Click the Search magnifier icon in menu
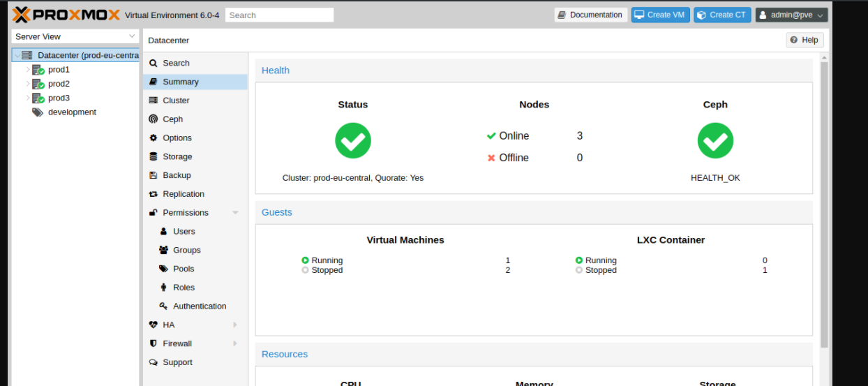868x386 pixels. point(154,63)
